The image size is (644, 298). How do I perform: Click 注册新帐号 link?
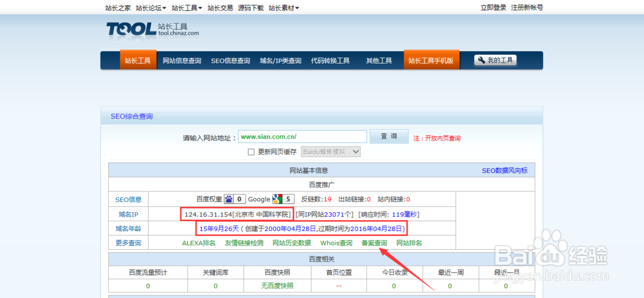tap(527, 7)
